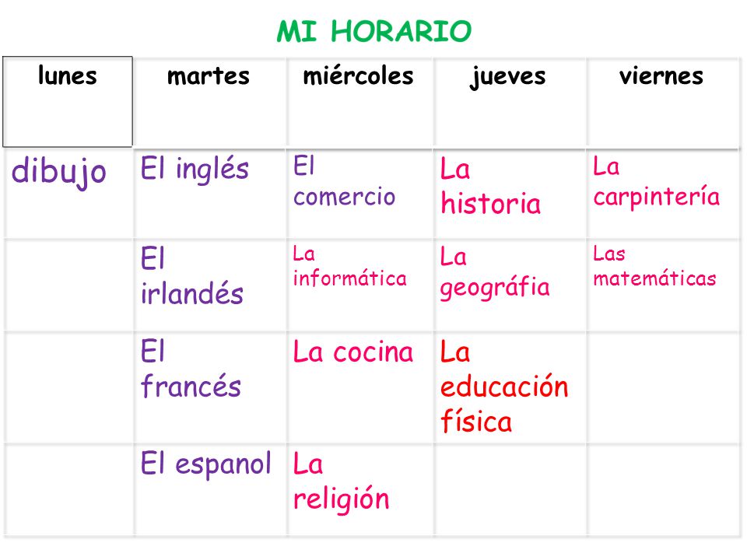Click the El irlandés cell

(x=210, y=285)
